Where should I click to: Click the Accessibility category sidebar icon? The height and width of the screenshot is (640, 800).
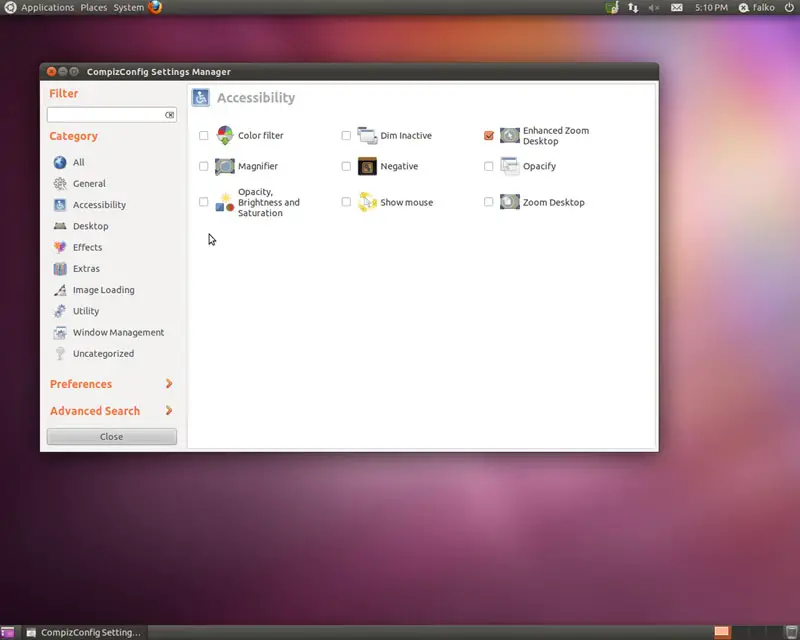[x=60, y=205]
